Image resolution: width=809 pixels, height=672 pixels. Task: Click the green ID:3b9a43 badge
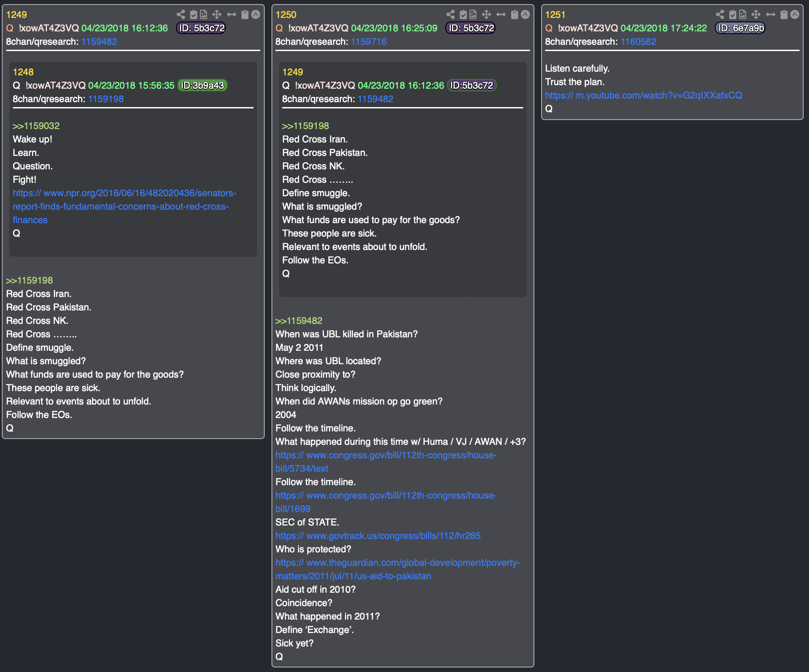202,86
